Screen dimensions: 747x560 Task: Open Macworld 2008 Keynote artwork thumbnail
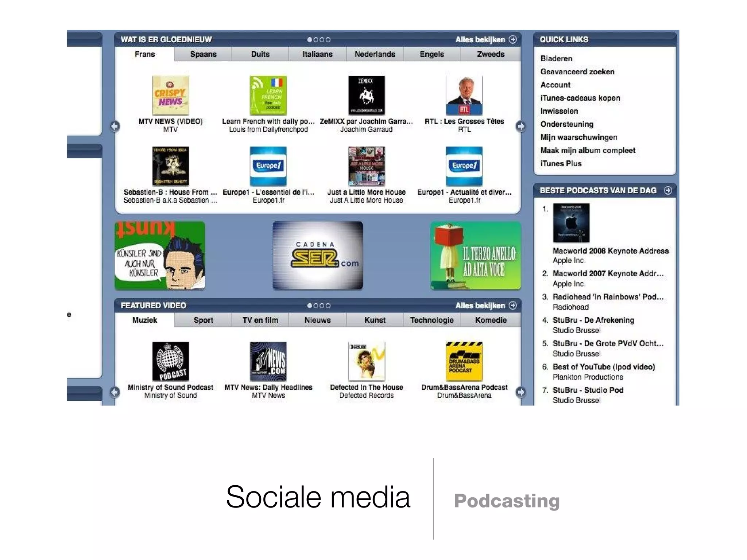click(x=571, y=223)
